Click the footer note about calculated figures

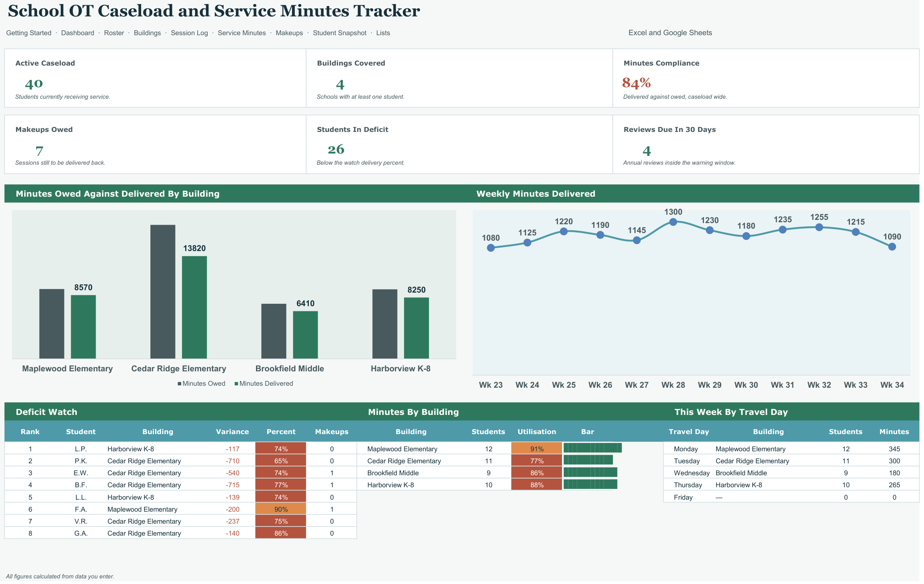[60, 576]
